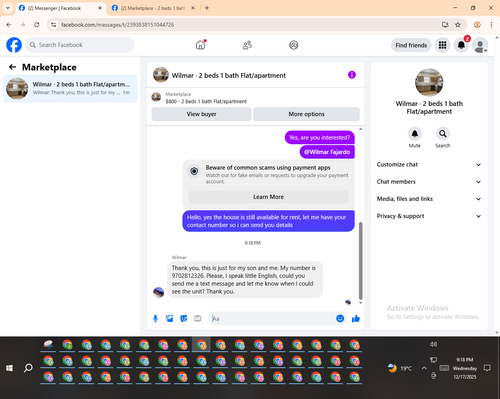Open the notifications bell in the top bar
The height and width of the screenshot is (399, 500).
coord(461,45)
